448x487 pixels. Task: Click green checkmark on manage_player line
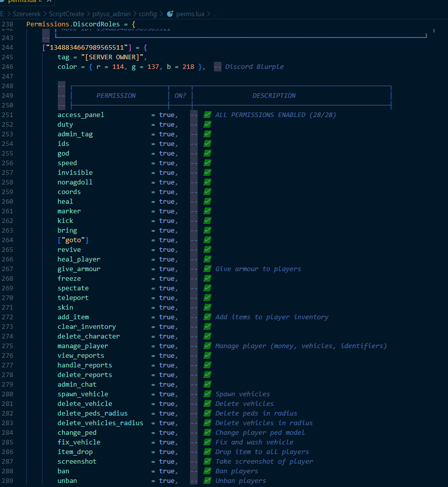207,346
